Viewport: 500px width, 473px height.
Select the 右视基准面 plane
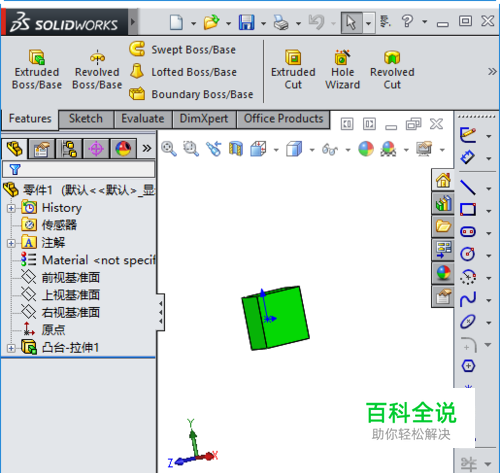coord(60,312)
